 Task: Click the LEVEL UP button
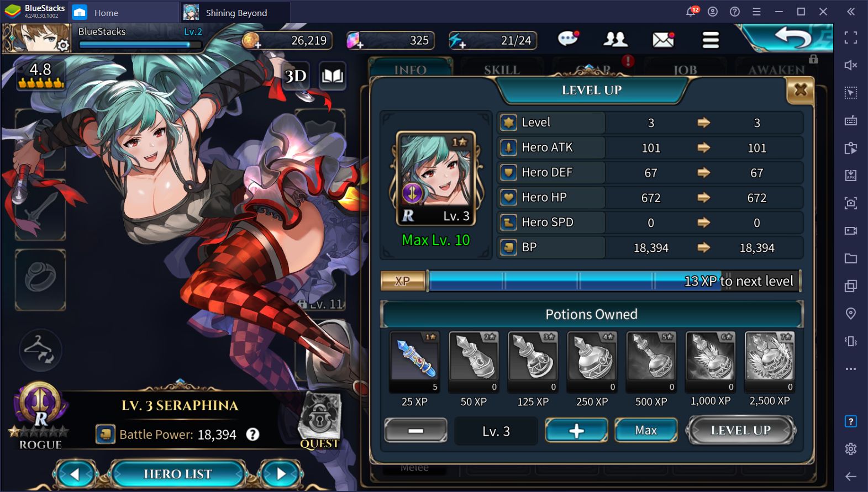coord(740,430)
